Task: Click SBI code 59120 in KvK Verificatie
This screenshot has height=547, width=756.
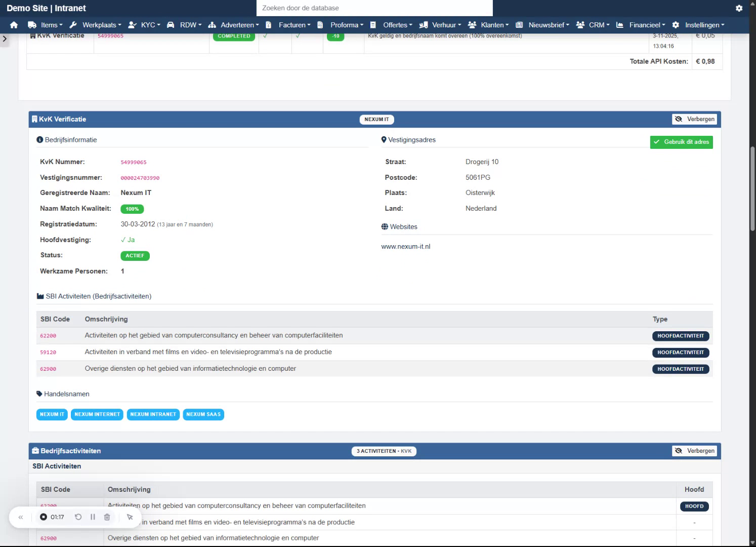Action: 48,353
